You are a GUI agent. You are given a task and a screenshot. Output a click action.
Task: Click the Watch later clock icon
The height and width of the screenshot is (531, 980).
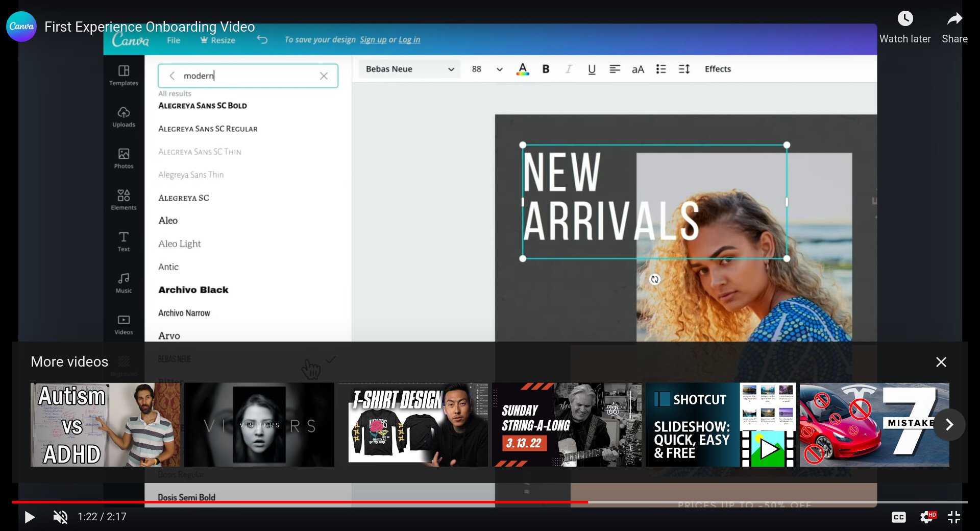pos(905,19)
